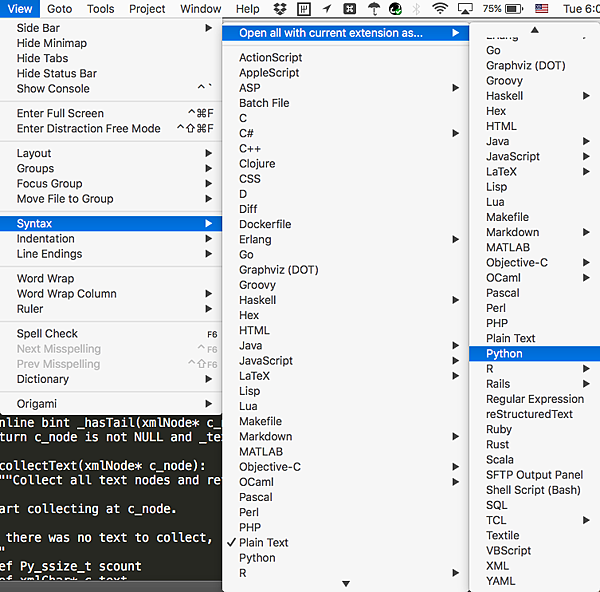
Task: Toggle Word Wrap in View menu
Action: coord(45,279)
